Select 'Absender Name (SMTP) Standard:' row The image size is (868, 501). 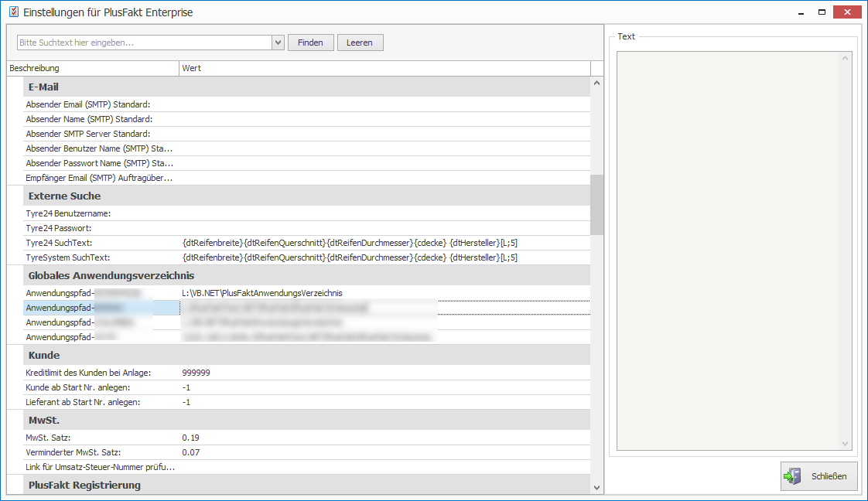306,119
